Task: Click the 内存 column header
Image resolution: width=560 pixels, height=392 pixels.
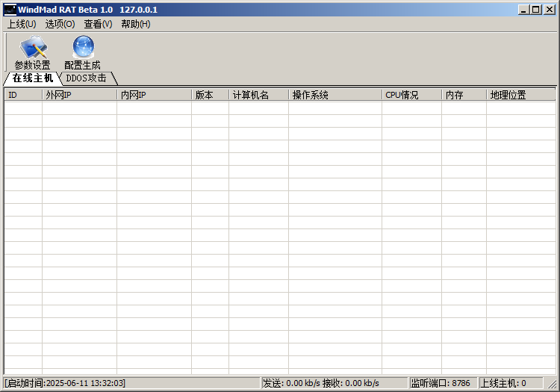Action: pos(464,95)
